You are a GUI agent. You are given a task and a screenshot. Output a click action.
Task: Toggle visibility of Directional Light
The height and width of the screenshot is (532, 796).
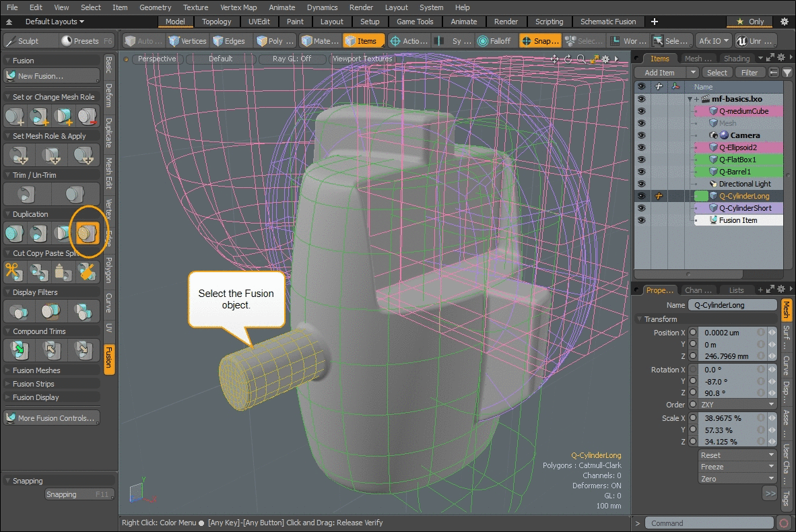[x=641, y=184]
